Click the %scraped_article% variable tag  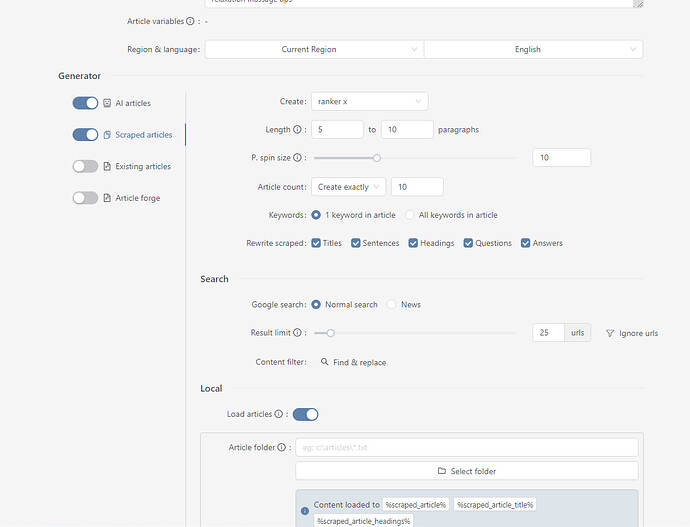[416, 505]
